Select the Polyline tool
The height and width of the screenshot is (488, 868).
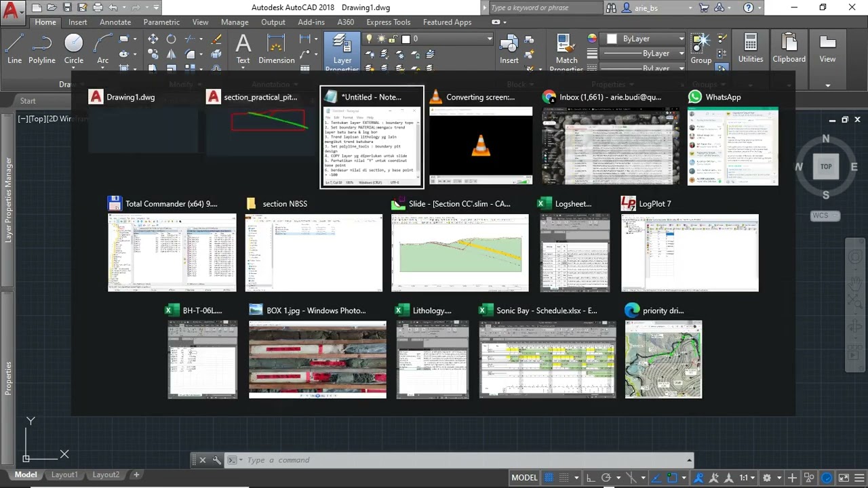[42, 49]
